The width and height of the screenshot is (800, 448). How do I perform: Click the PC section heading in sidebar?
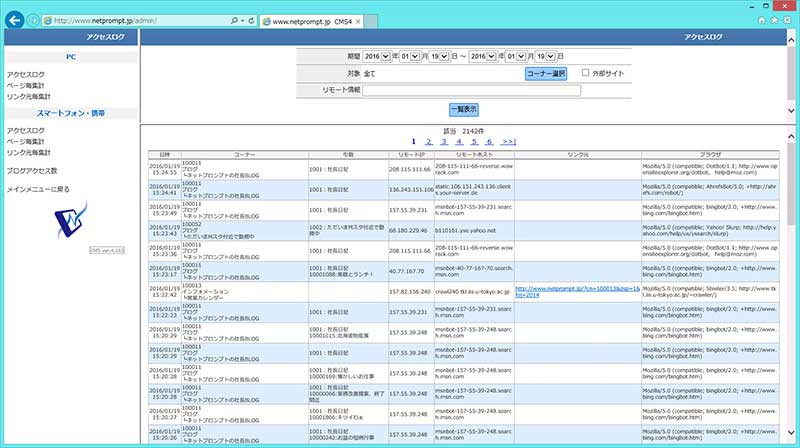tap(71, 57)
